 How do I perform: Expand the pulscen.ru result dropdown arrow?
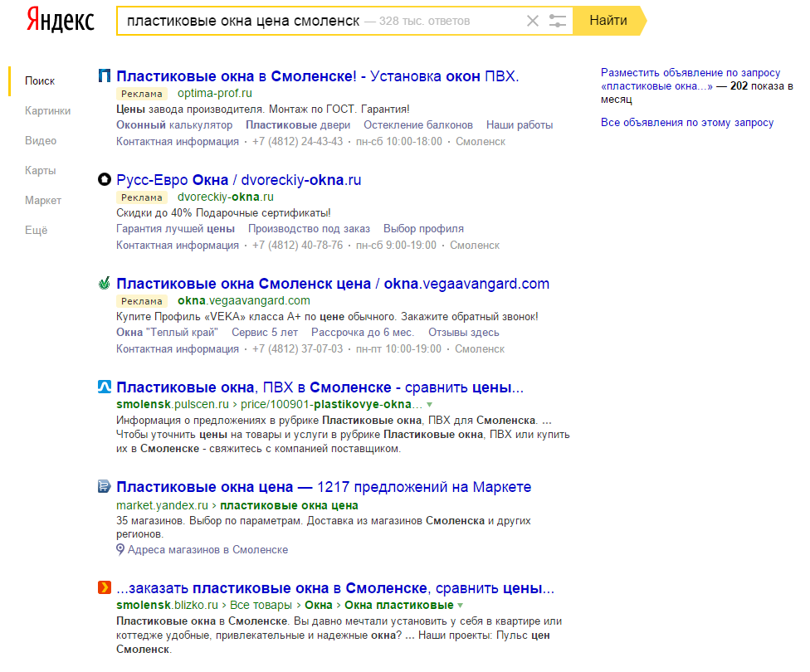(x=430, y=404)
